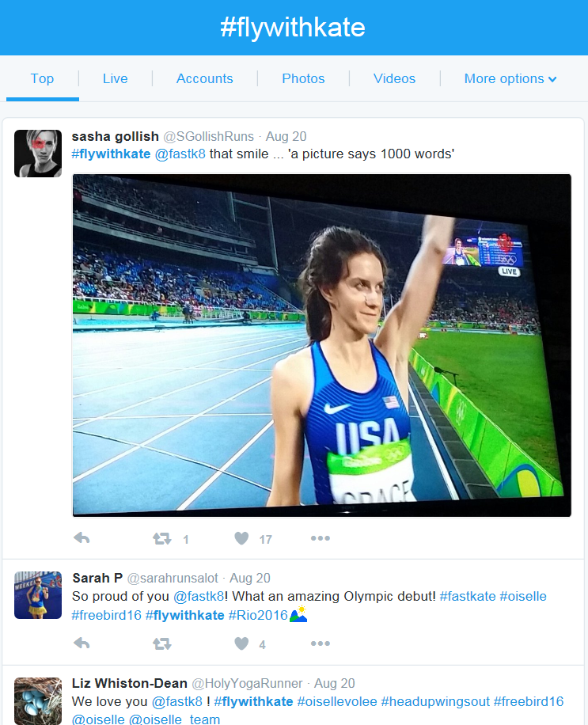
Task: Click the #oiselle hashtag in Sarah's tweet
Action: (x=523, y=596)
